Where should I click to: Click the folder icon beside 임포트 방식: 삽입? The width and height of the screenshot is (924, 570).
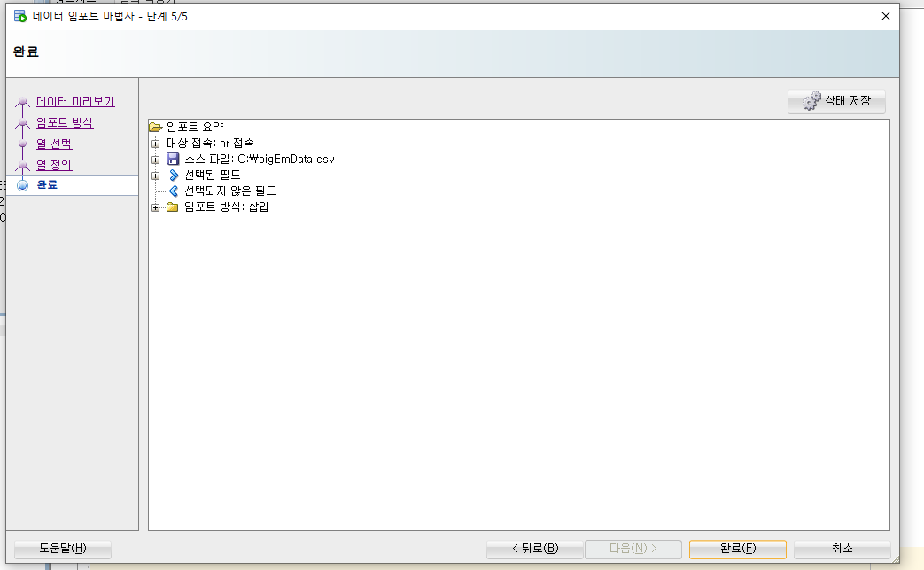(172, 207)
